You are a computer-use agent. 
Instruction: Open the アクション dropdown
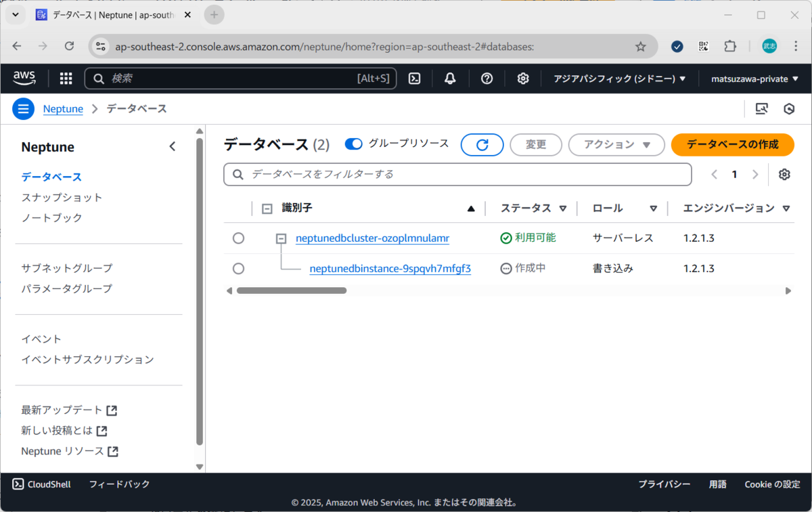pyautogui.click(x=616, y=145)
